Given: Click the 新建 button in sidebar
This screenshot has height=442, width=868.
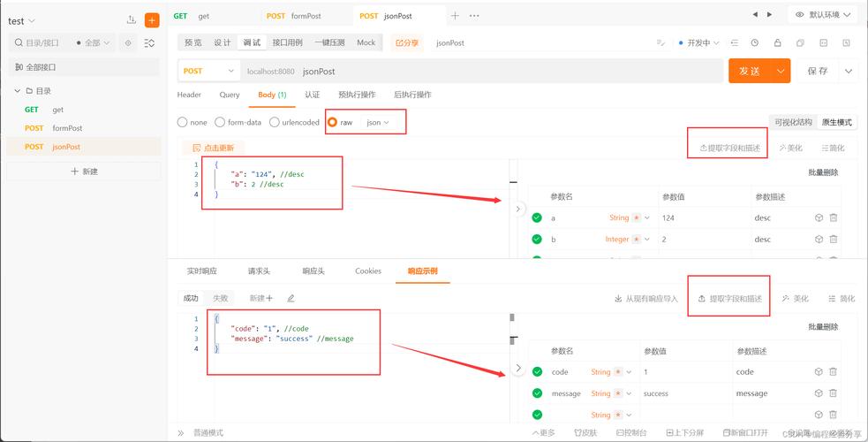Looking at the screenshot, I should (x=84, y=171).
